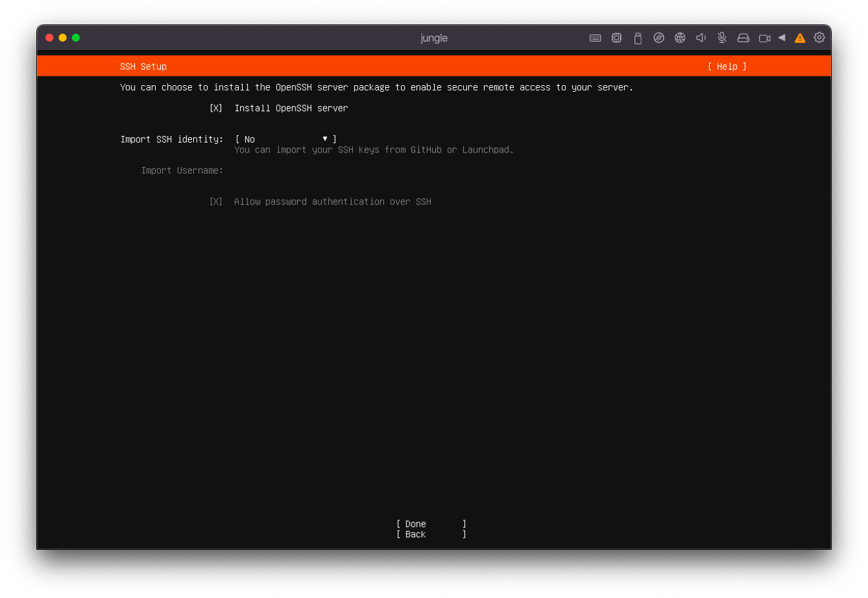Click the green fullscreen window button
This screenshot has height=598, width=868.
[x=76, y=38]
